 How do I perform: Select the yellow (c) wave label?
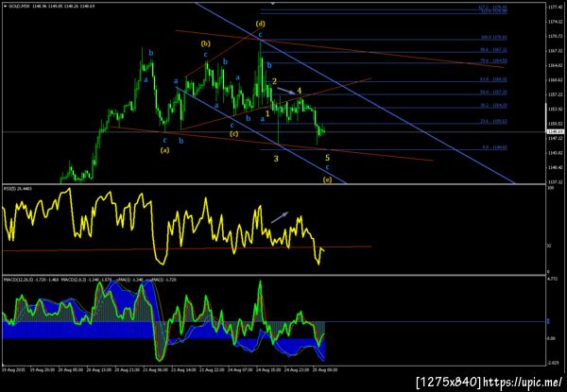(234, 134)
